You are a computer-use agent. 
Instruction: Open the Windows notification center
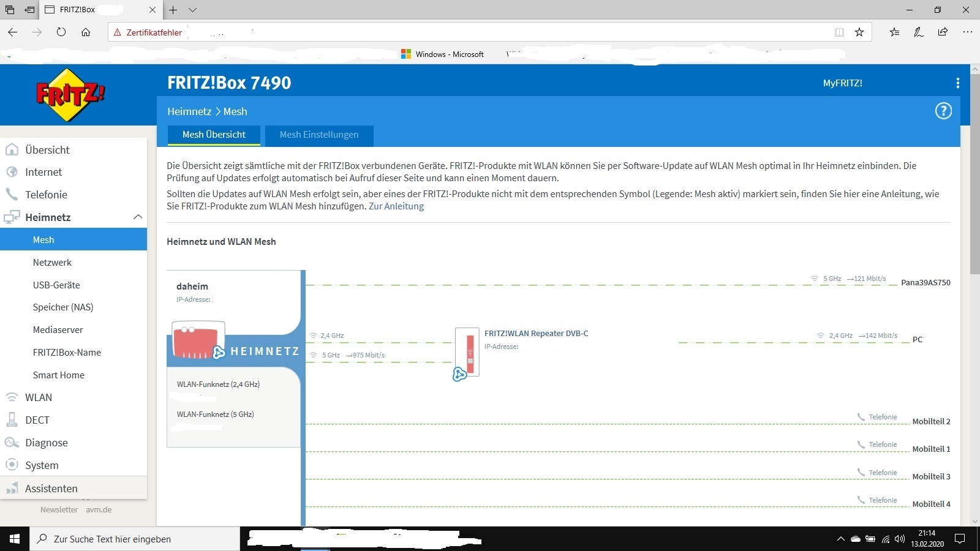[x=960, y=539]
